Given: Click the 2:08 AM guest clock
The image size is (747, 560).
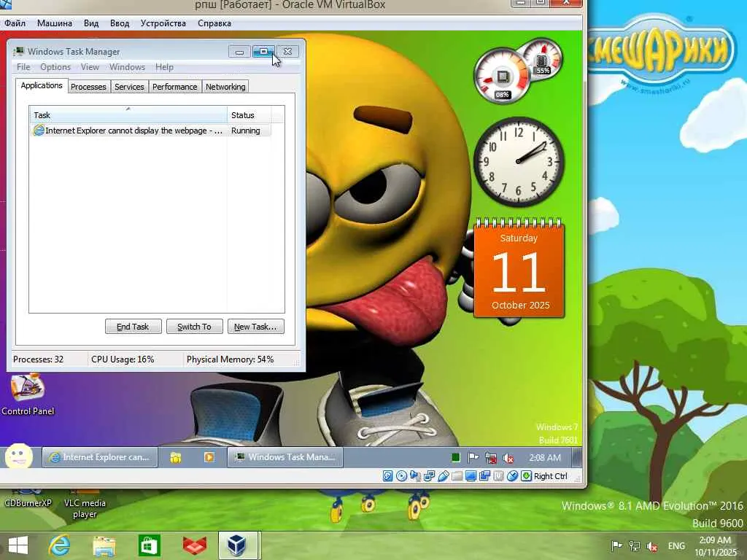Looking at the screenshot, I should click(x=545, y=458).
